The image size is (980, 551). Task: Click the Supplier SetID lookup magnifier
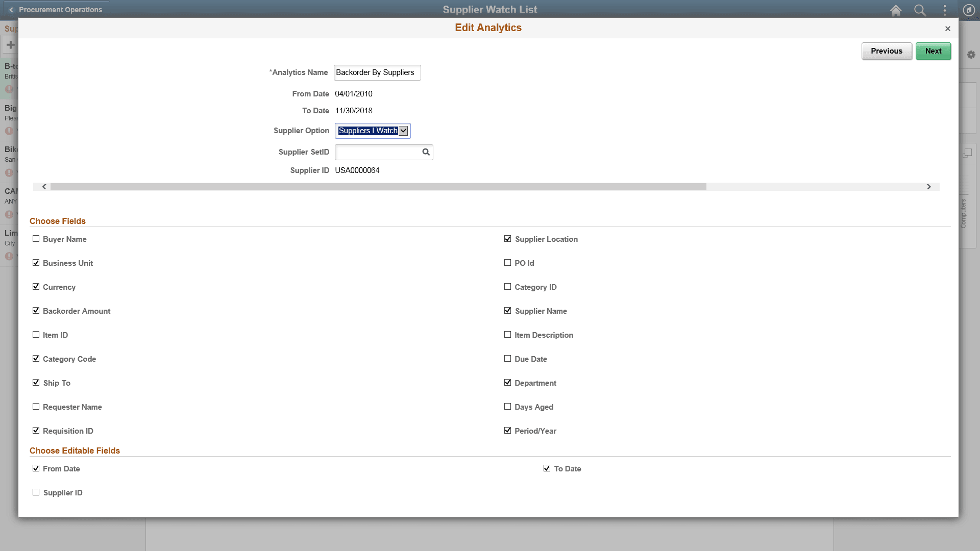[x=426, y=152]
